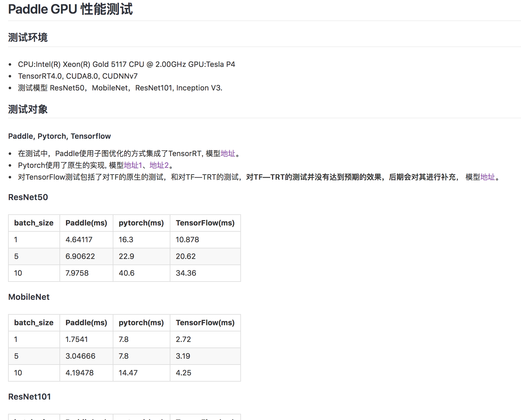Screen dimensions: 521x420
Task: Open the Pytorch 地址1 link
Action: pos(133,165)
